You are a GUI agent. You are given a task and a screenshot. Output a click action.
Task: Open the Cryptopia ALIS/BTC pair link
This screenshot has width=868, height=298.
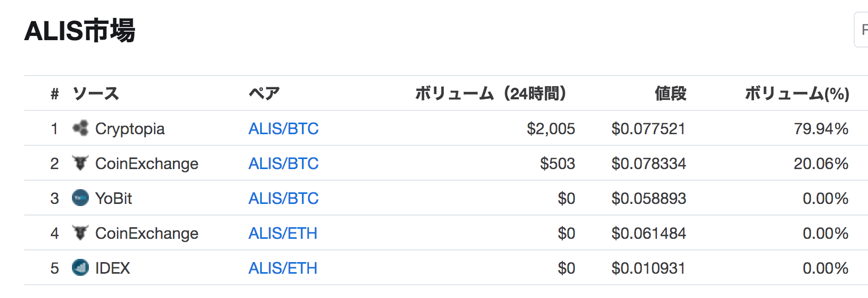tap(284, 128)
